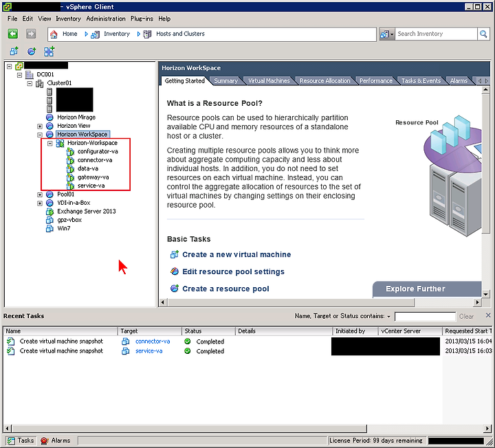Click the vCenter server root icon
The height and width of the screenshot is (448, 495).
click(19, 66)
